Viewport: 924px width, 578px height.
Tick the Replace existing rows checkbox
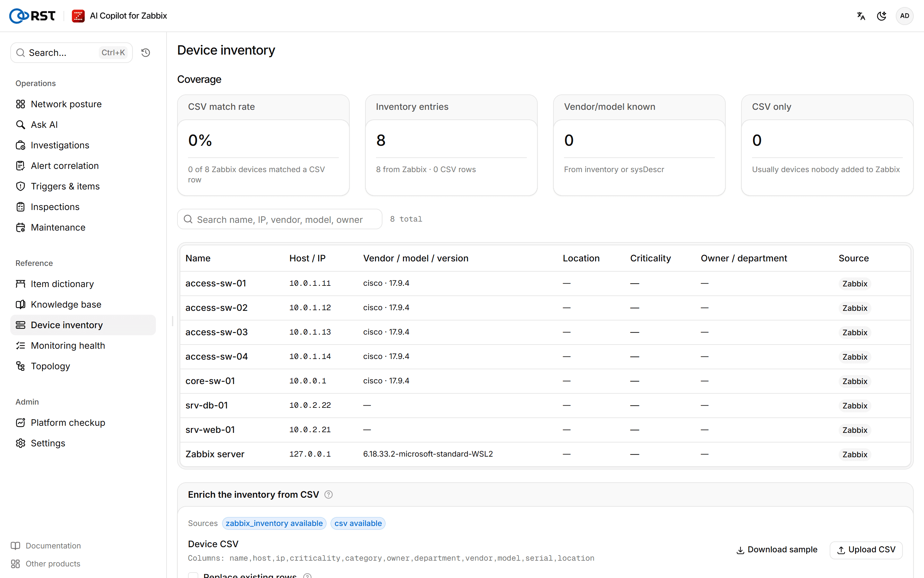pyautogui.click(x=193, y=575)
